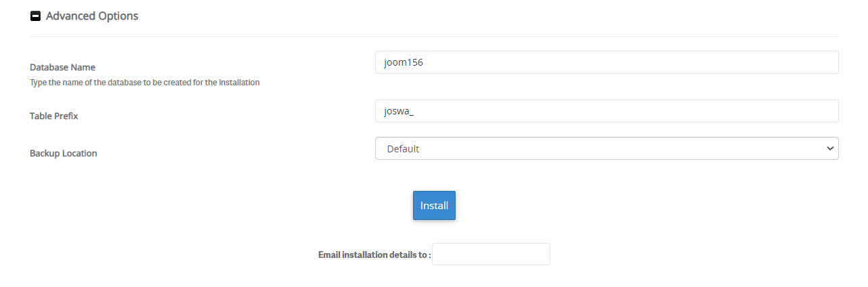Click the word Install on the button
This screenshot has width=868, height=287.
point(434,206)
